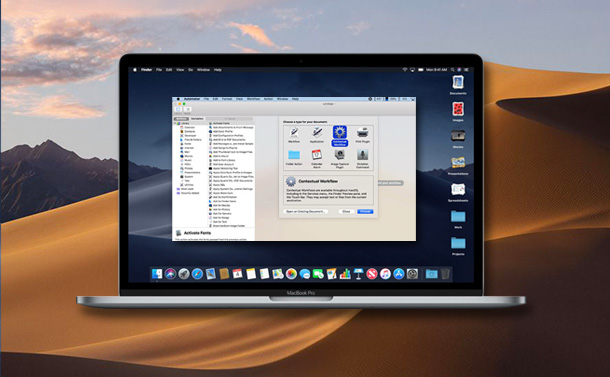The image size is (610, 377).
Task: Select the Workflow document type icon
Action: click(x=294, y=133)
